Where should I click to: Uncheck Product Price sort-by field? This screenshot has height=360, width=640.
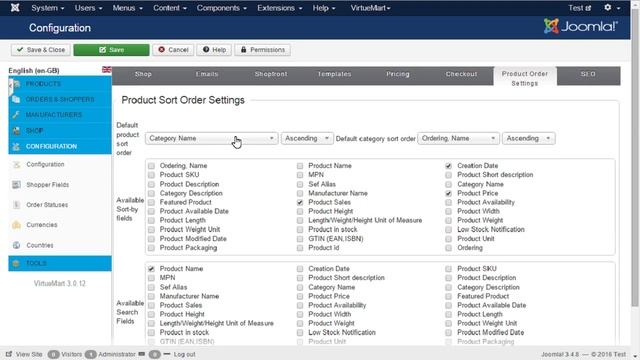tap(449, 193)
